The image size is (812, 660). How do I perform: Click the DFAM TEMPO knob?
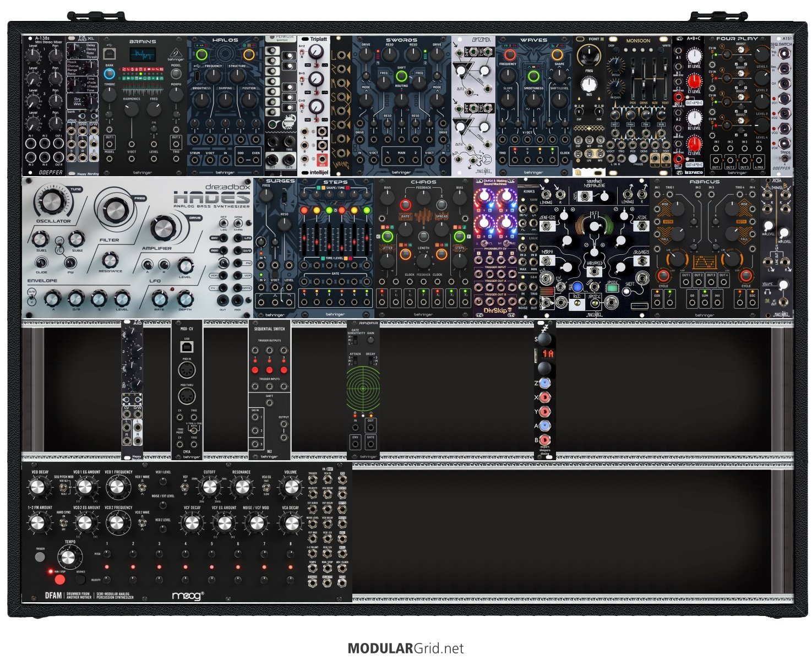pos(68,557)
